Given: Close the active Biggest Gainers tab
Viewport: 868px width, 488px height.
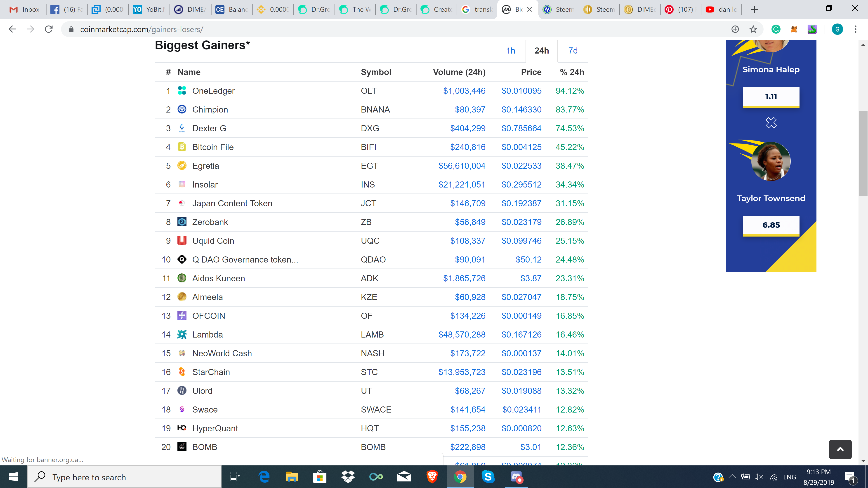Looking at the screenshot, I should pyautogui.click(x=529, y=9).
